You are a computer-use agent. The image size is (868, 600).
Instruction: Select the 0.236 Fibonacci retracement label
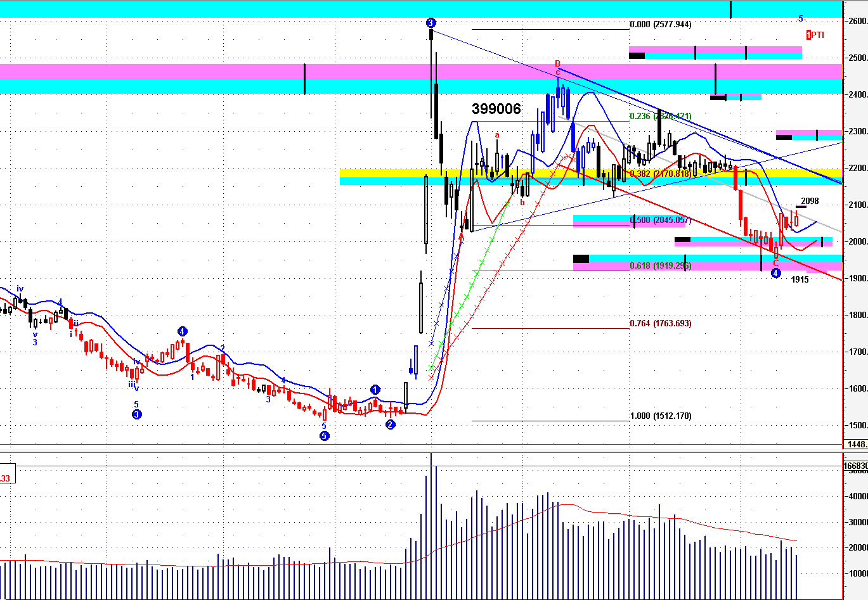click(x=660, y=117)
